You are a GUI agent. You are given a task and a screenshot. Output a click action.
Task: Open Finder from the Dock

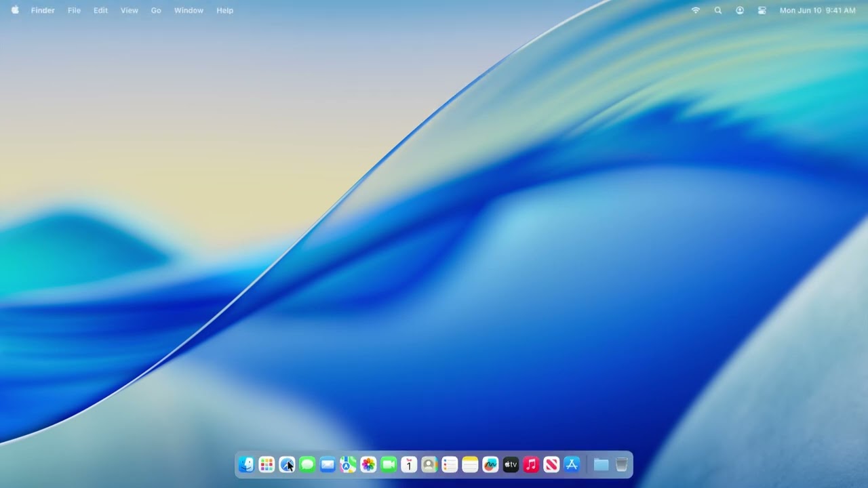246,464
